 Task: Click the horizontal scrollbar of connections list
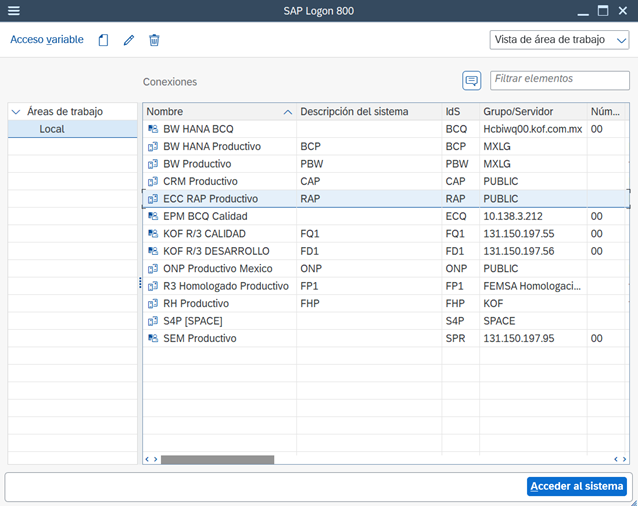tap(217, 460)
